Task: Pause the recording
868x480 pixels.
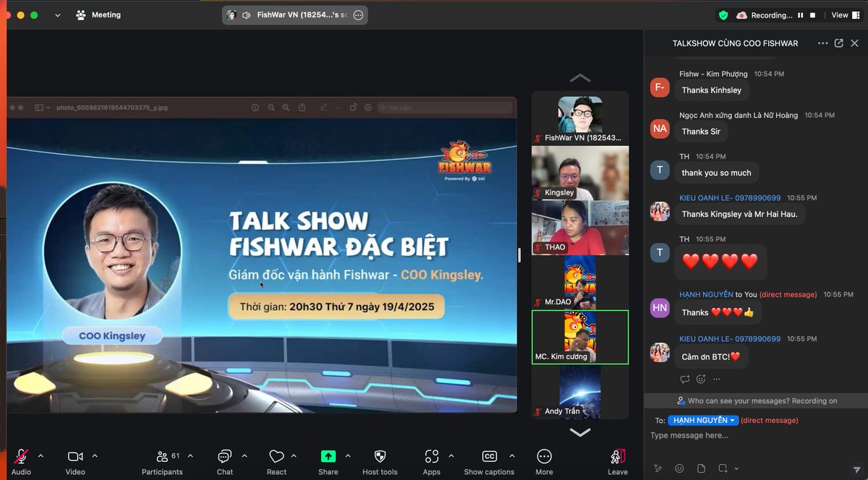Action: (800, 14)
